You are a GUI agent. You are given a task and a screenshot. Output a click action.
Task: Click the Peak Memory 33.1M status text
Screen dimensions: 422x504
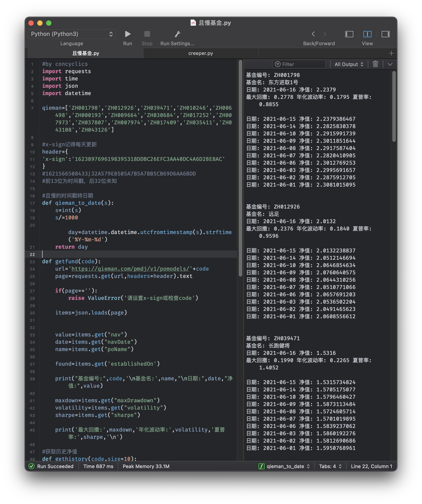pyautogui.click(x=146, y=466)
